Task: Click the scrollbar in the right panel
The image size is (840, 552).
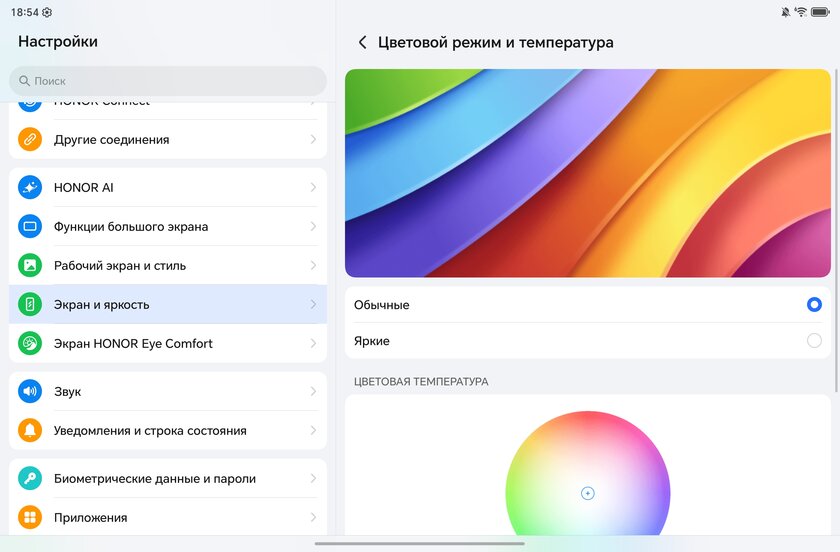Action: (836, 230)
